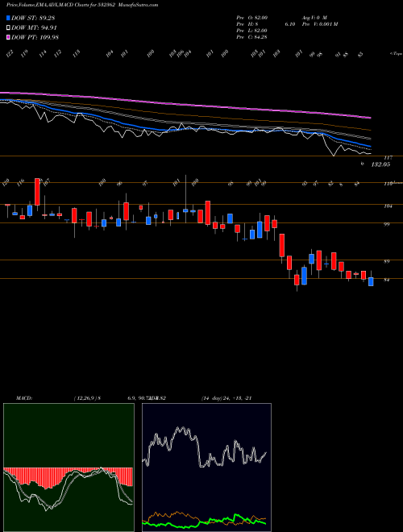Click the 104 price axis label

coord(388,206)
